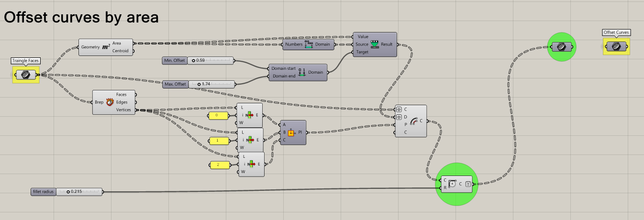Click the Offset Curve component icon
644x220 pixels.
coord(413,121)
